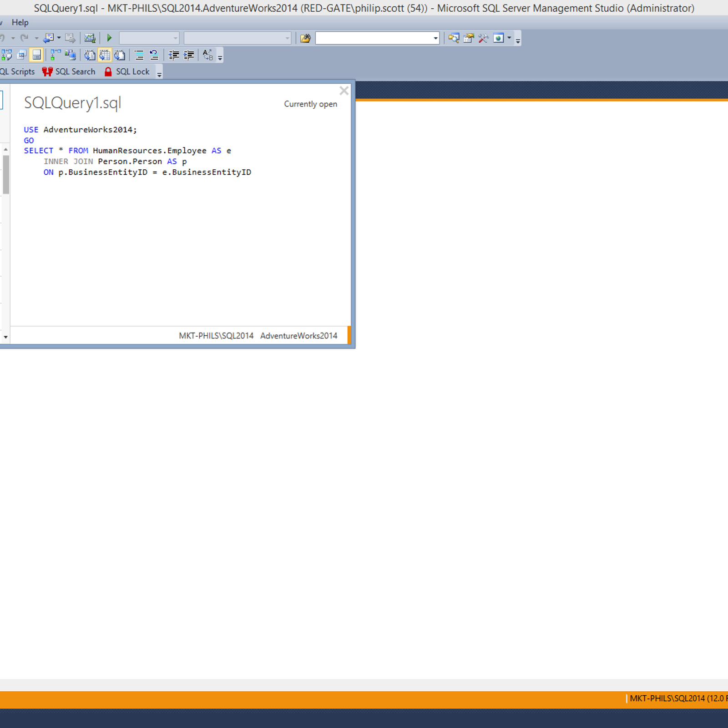Open the Web Browser icon dropdown arrow

509,38
